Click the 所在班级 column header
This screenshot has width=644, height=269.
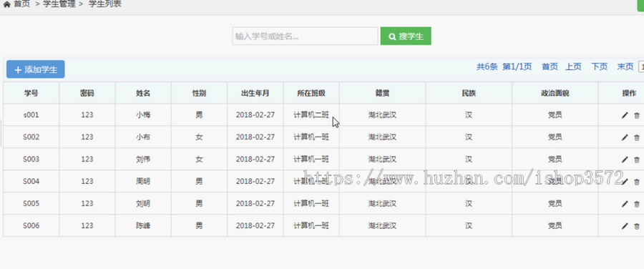click(311, 93)
